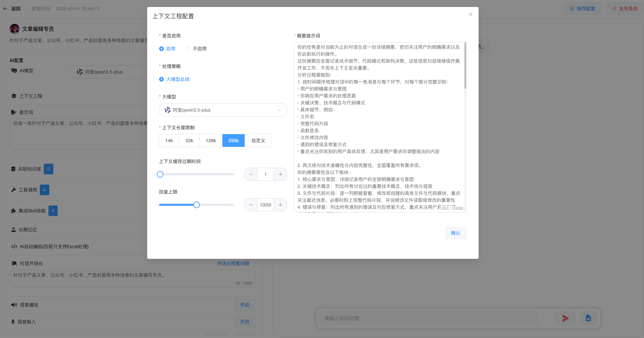Click the plus icon for cache expiry time
Screen dimensions: 644x338
tap(280, 174)
